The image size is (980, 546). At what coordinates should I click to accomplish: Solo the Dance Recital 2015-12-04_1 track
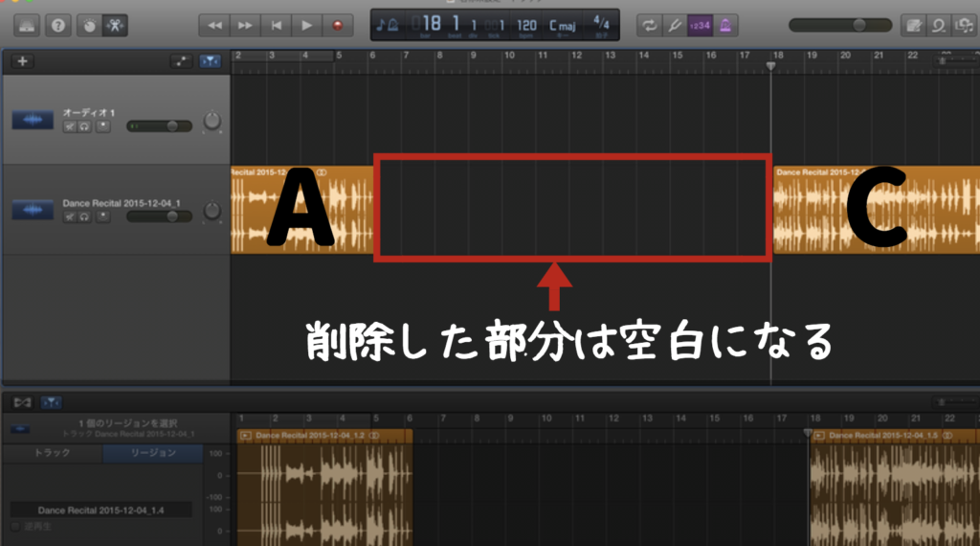pyautogui.click(x=84, y=216)
